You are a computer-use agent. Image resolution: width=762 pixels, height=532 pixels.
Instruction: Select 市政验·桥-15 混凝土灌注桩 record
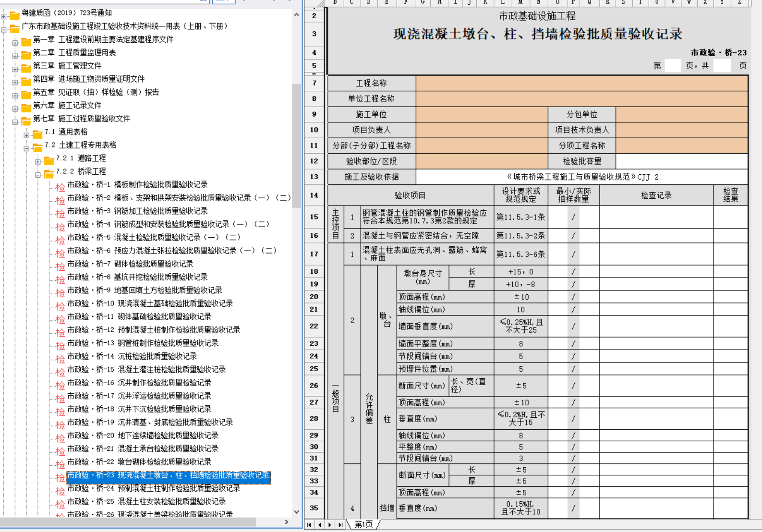point(146,369)
